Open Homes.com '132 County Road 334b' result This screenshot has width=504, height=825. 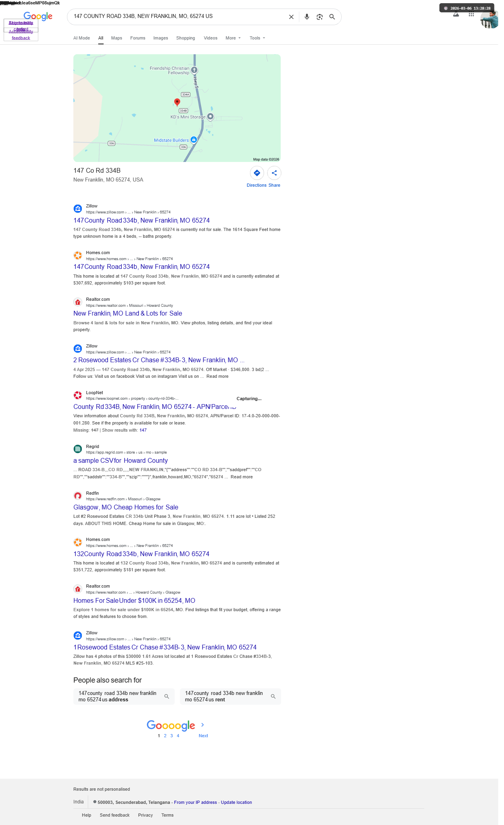(x=141, y=554)
